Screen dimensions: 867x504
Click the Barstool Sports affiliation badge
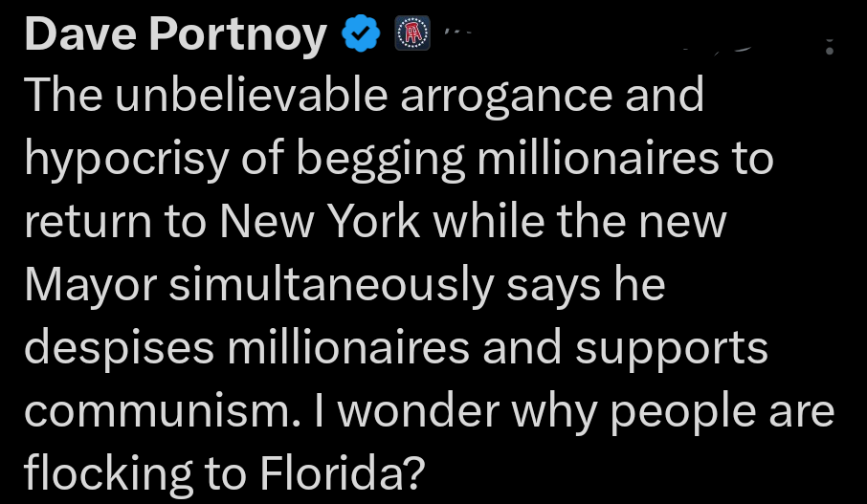click(413, 35)
